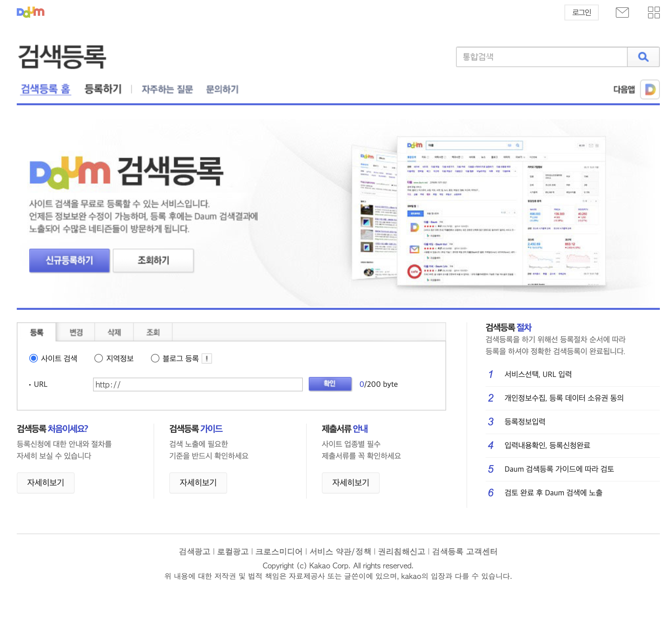This screenshot has height=621, width=672.
Task: Click the URL http:// input field
Action: tap(198, 384)
